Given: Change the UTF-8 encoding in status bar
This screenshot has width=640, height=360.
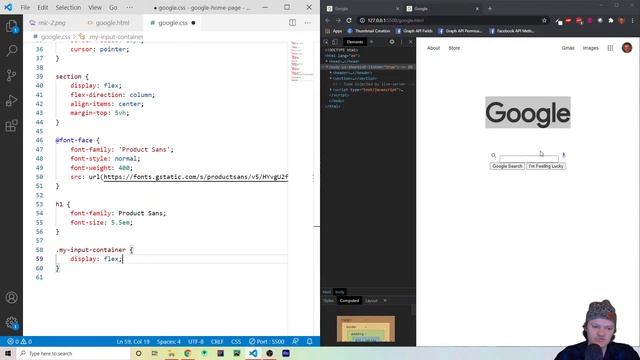Looking at the screenshot, I should pos(196,341).
